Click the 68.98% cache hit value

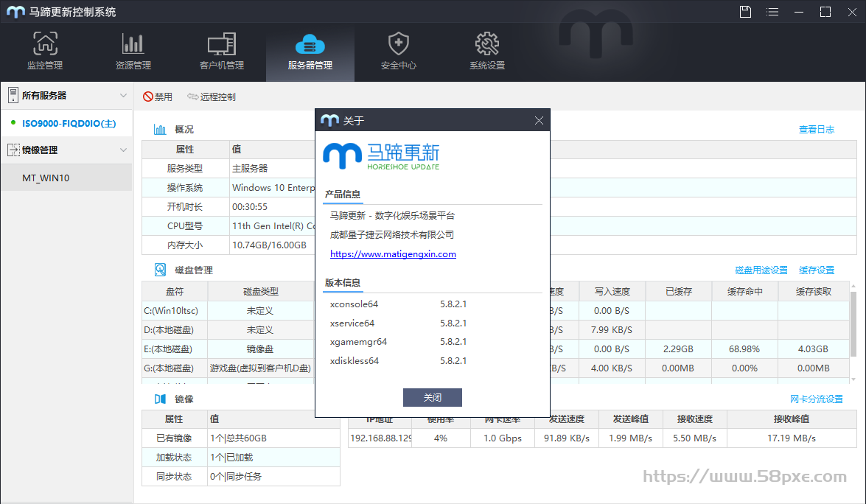(x=744, y=349)
